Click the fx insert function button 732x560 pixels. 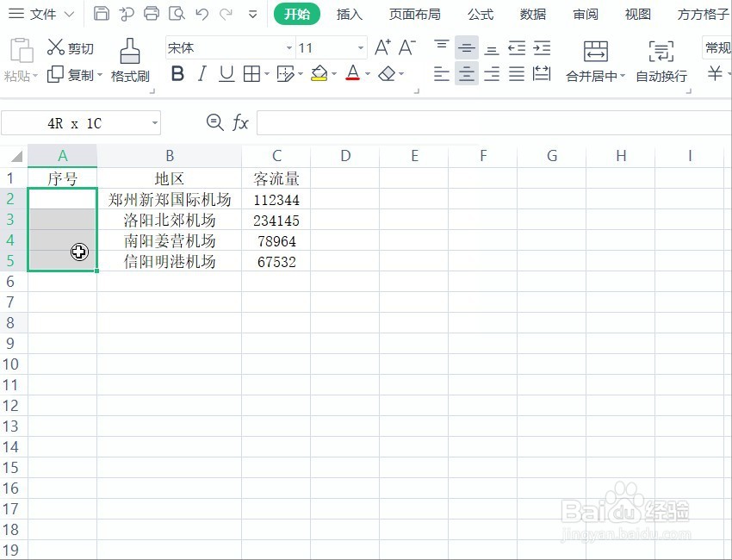point(239,122)
